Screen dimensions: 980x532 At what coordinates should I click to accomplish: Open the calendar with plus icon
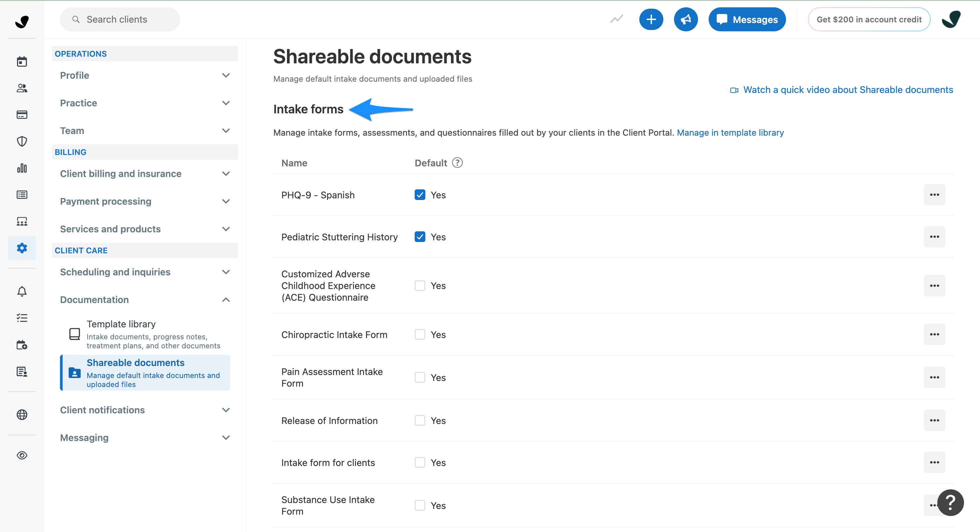pyautogui.click(x=22, y=345)
